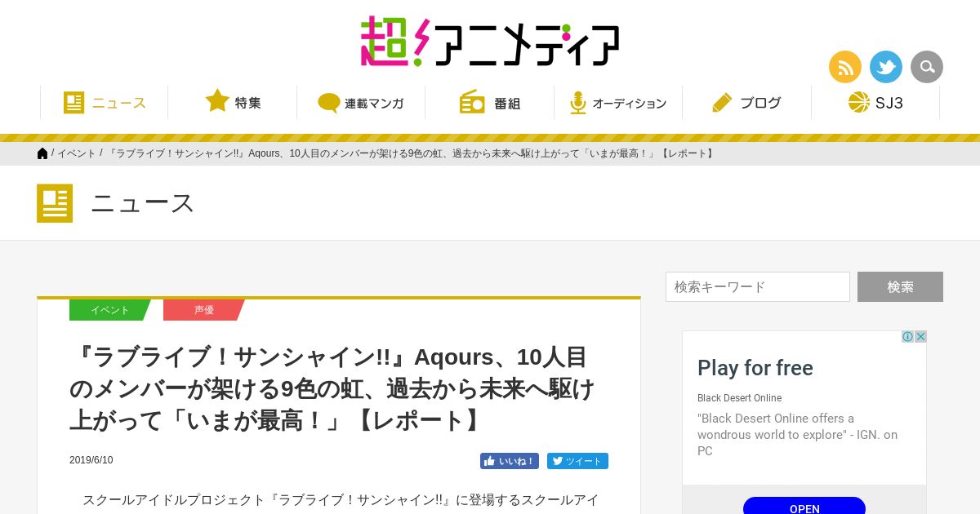Open the 連載マンガ menu item
The height and width of the screenshot is (514, 980).
coord(361,103)
